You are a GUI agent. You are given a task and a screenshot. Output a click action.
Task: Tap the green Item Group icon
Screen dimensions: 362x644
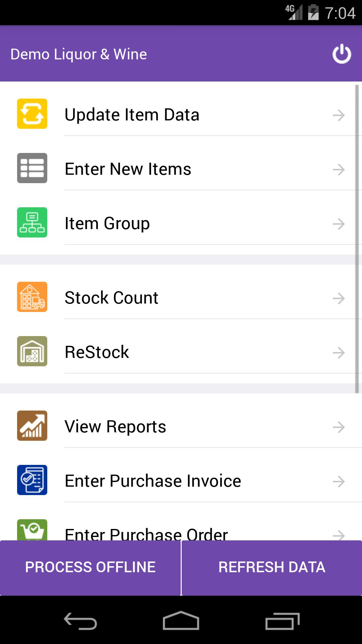point(32,222)
